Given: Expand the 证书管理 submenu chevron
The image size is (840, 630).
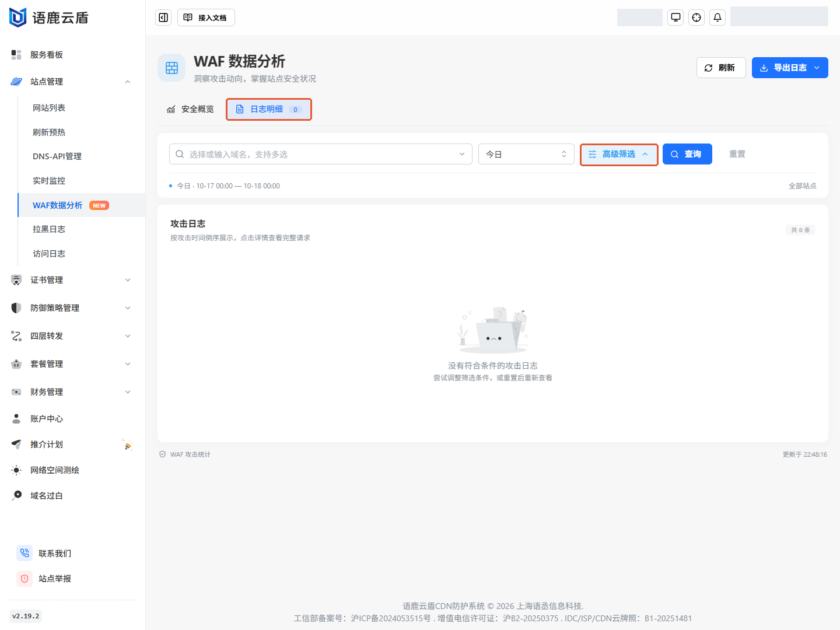Looking at the screenshot, I should (x=128, y=280).
